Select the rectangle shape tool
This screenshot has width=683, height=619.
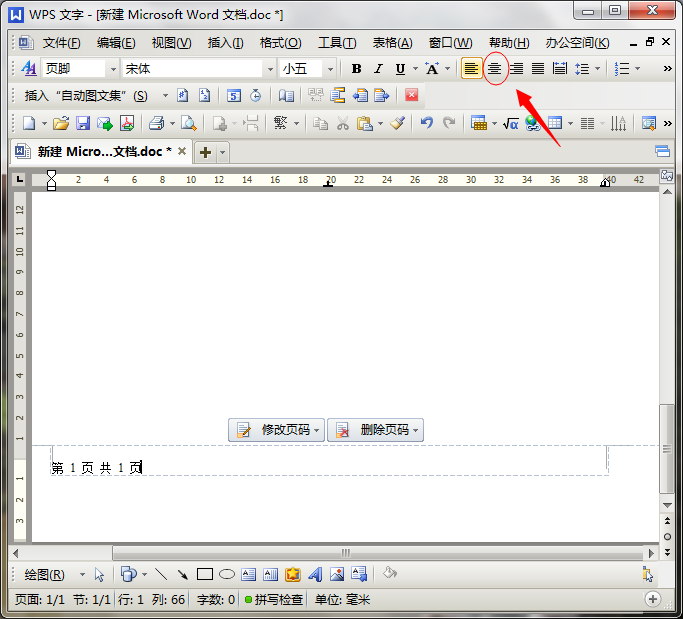[205, 575]
